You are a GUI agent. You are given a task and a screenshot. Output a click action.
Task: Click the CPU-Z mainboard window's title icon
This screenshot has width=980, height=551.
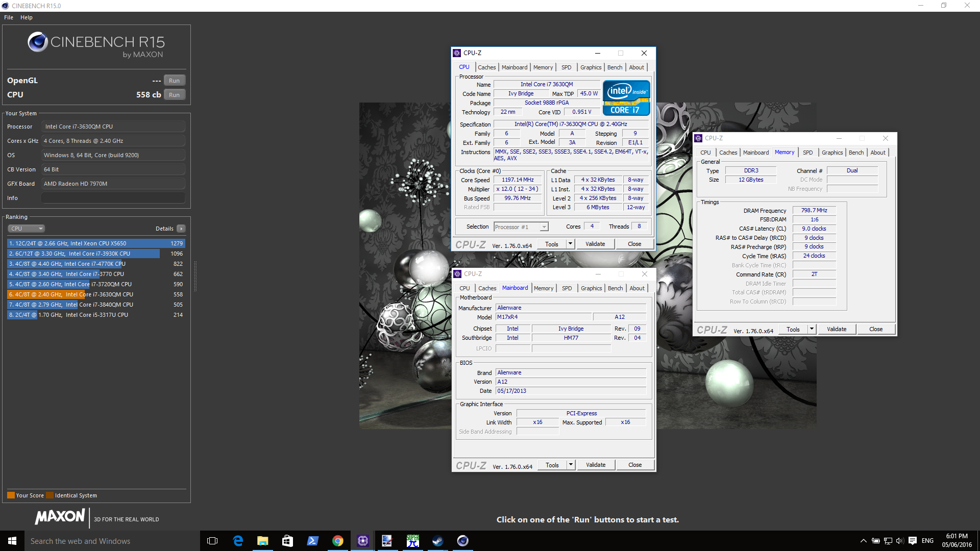[x=457, y=274]
